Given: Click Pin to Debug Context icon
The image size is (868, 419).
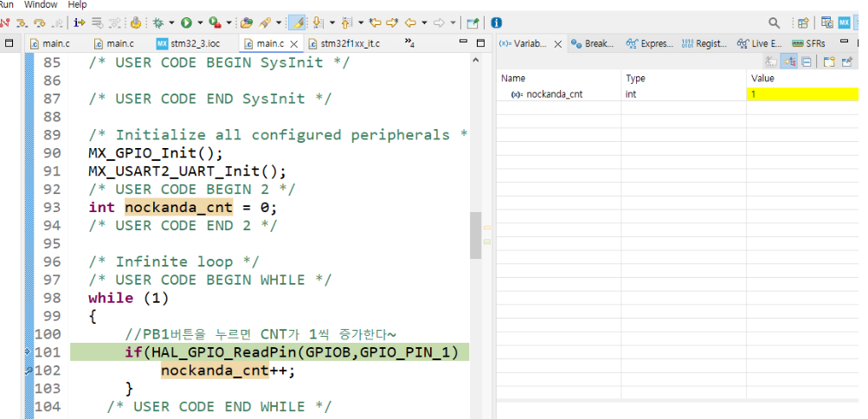Looking at the screenshot, I should coord(847,62).
